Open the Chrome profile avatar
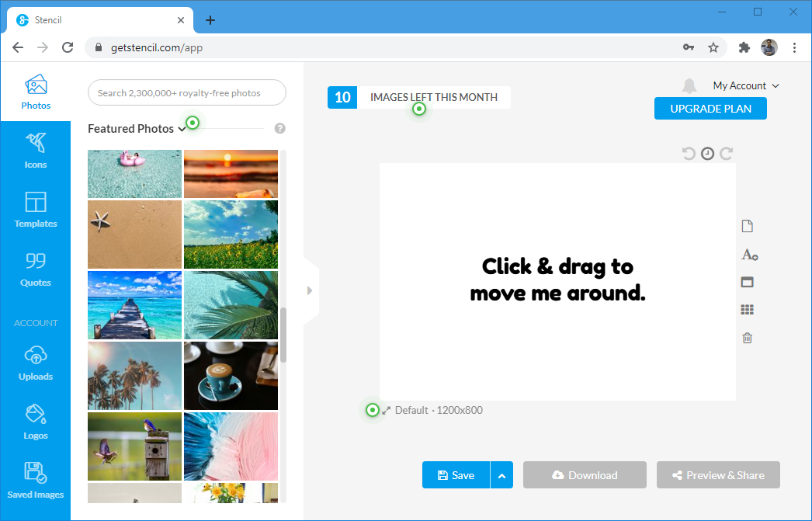This screenshot has height=521, width=812. click(x=769, y=47)
